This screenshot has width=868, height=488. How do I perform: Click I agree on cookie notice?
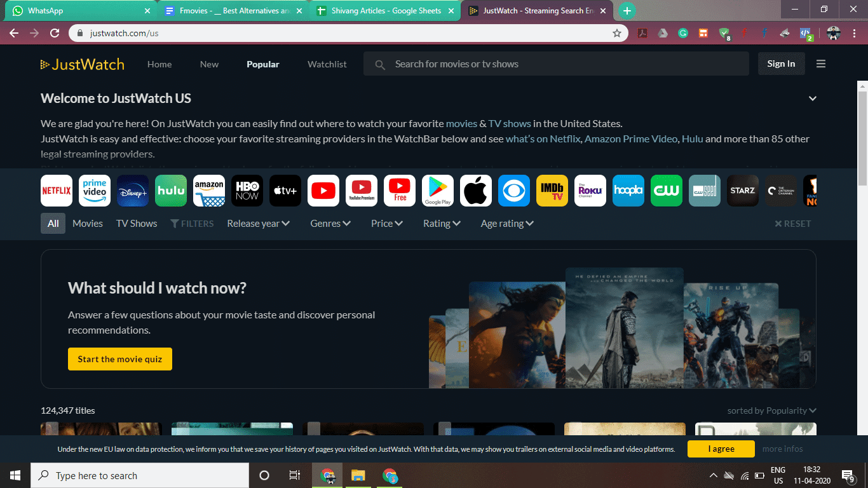pyautogui.click(x=721, y=449)
